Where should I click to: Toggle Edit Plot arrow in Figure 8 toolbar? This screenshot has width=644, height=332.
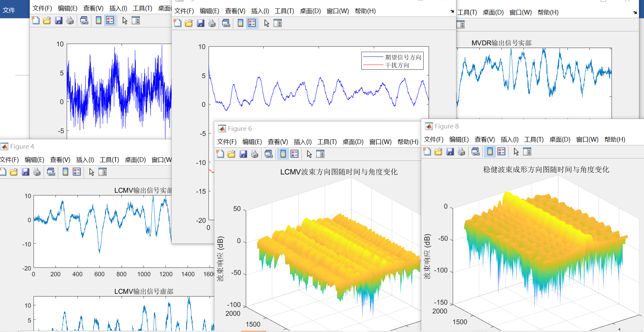(516, 152)
